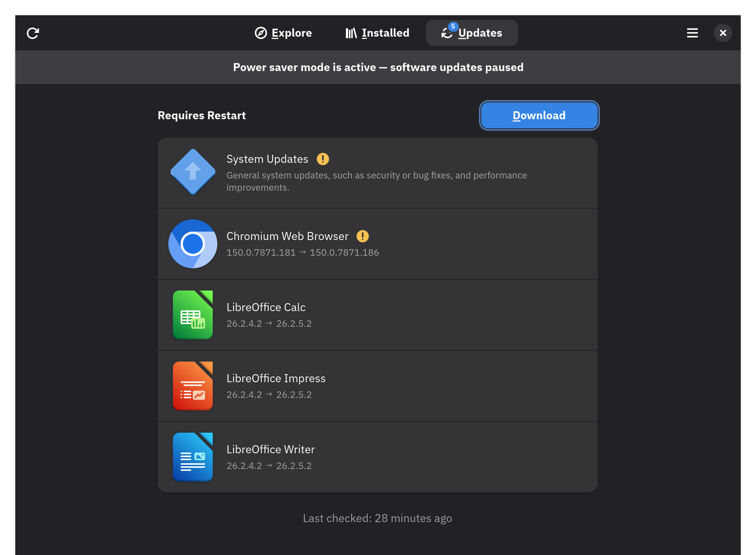Open LibreOffice Impress update details
Viewport: 756px width, 555px height.
[x=378, y=386]
